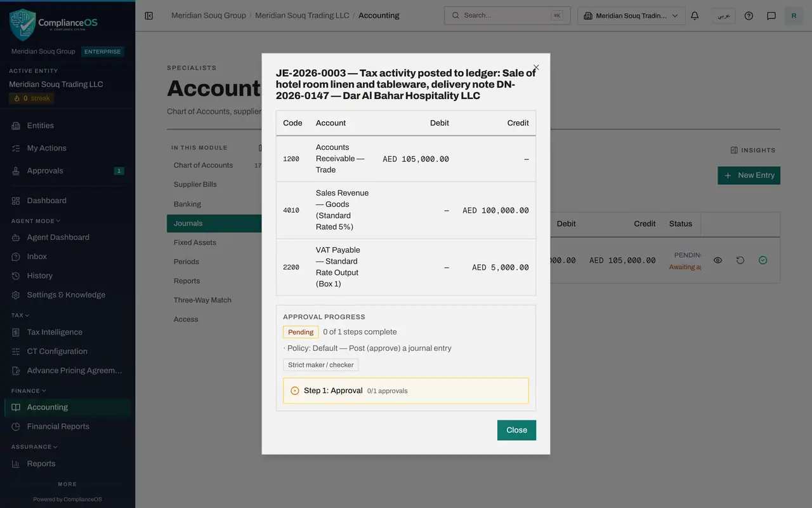Open History in the sidebar
This screenshot has width=812, height=508.
coord(67,276)
